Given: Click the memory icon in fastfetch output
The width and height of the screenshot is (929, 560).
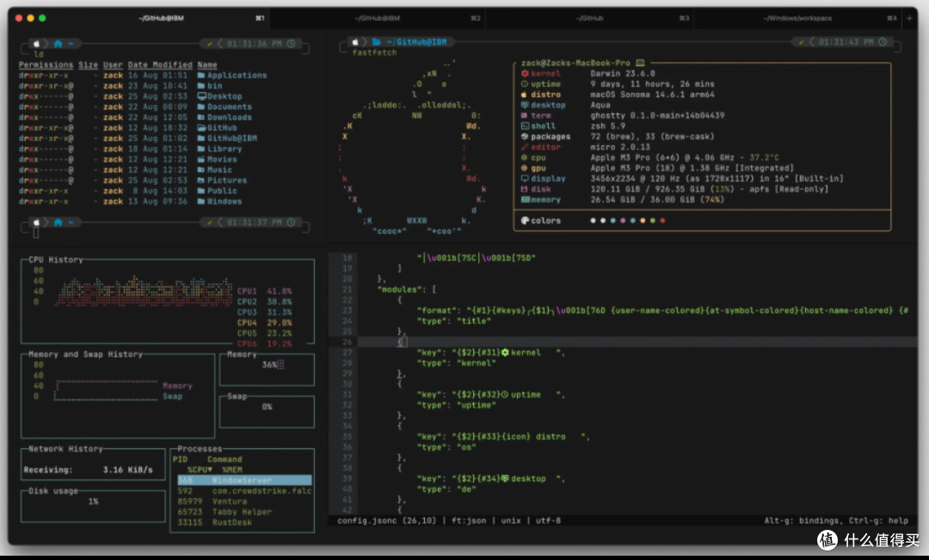Looking at the screenshot, I should 525,200.
